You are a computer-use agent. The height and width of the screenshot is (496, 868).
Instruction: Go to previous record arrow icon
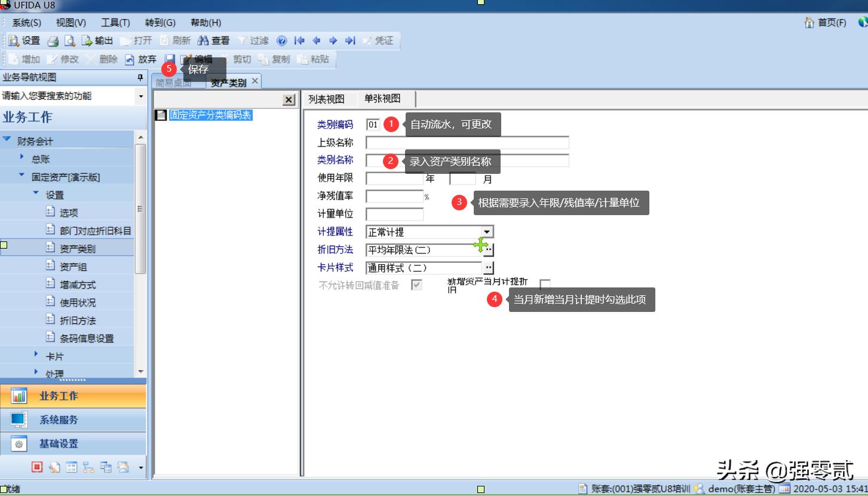coord(317,41)
